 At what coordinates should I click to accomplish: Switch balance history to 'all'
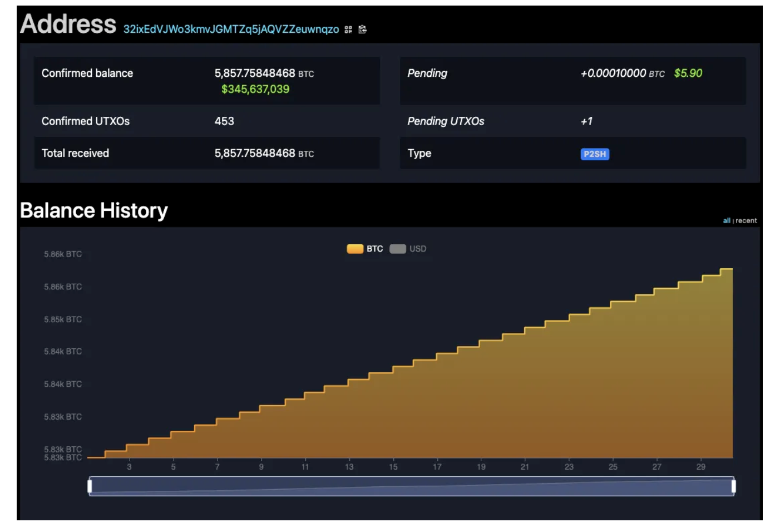[x=726, y=221]
